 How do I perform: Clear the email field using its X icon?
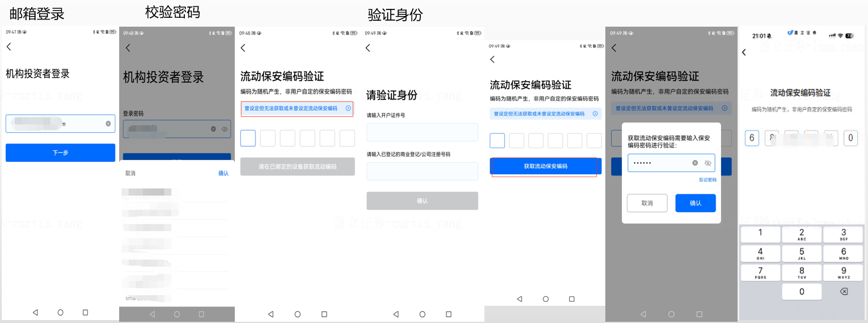(x=108, y=124)
